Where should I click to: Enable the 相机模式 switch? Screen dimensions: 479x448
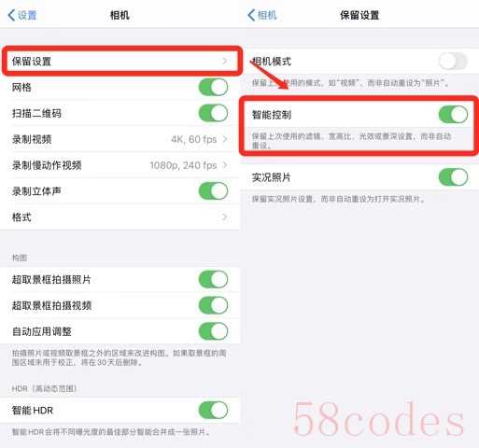453,61
